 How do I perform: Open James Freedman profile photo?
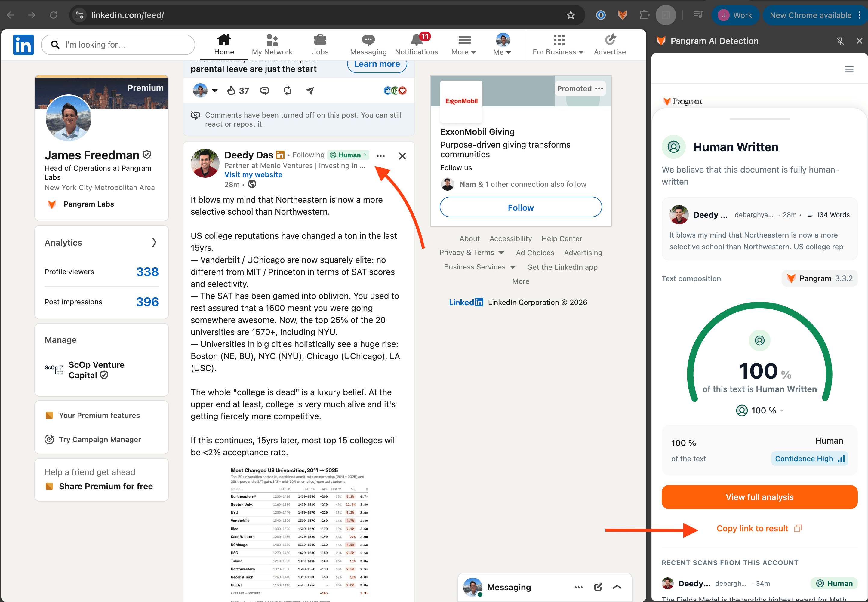[x=68, y=118]
